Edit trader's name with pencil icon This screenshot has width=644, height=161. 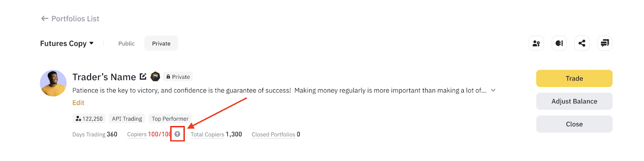(143, 76)
